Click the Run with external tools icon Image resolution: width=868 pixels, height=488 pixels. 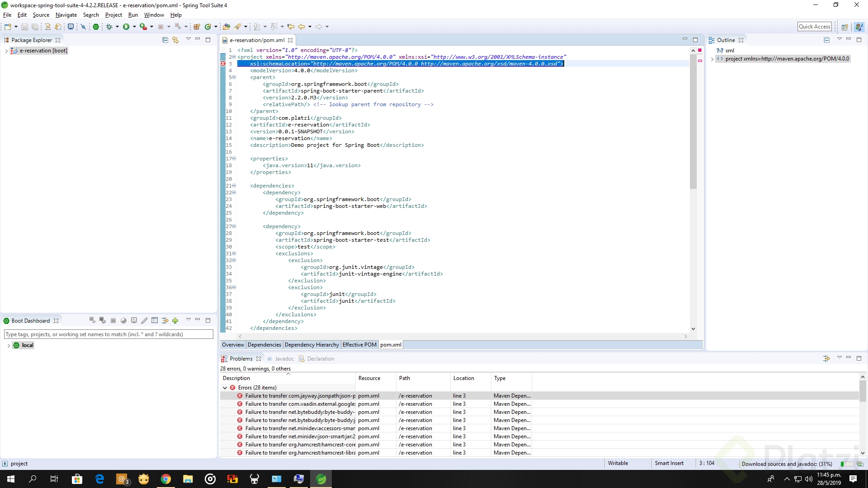click(143, 27)
